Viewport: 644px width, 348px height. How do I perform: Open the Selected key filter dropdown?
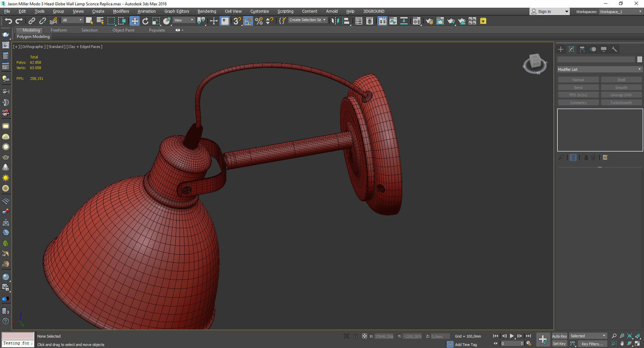pos(588,336)
